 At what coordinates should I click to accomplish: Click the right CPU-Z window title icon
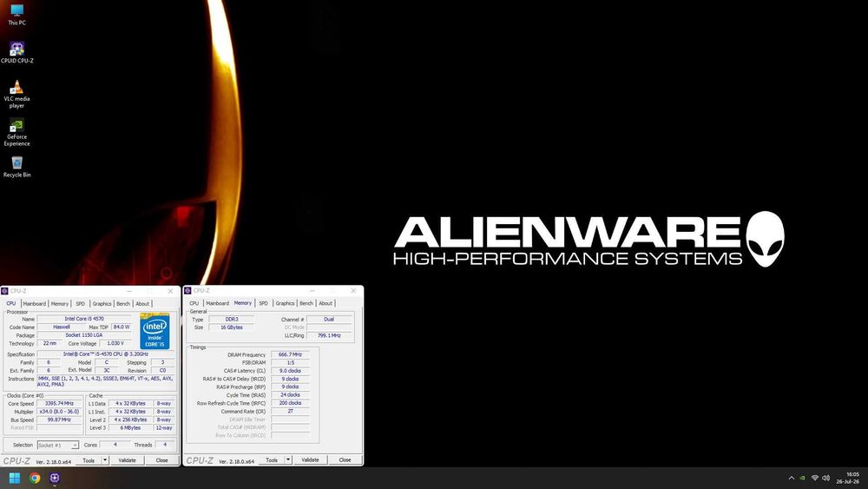(x=187, y=290)
